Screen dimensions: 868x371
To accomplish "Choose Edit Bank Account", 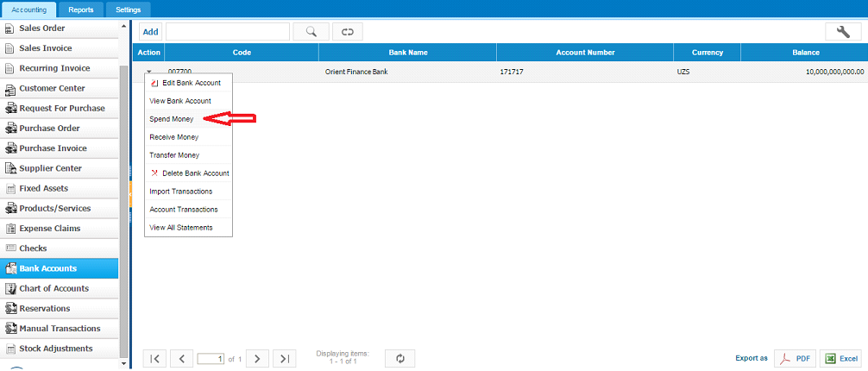I will (188, 83).
